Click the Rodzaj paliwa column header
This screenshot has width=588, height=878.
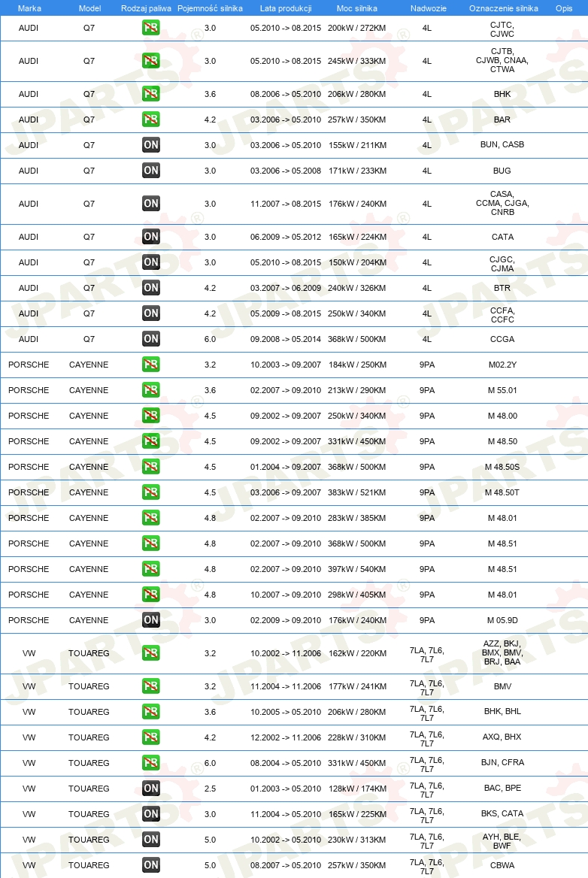(146, 8)
